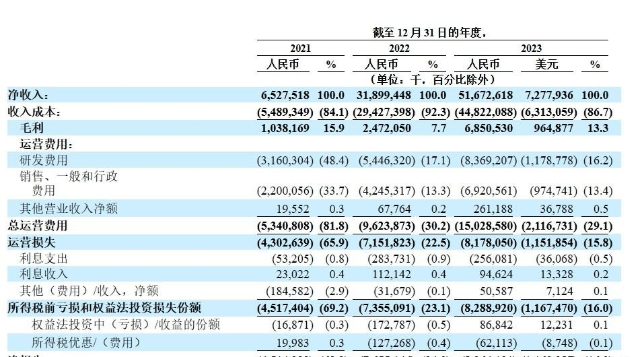Screen dimensions: 644x357
Task: Click other income value 50,587
Action: (x=496, y=291)
